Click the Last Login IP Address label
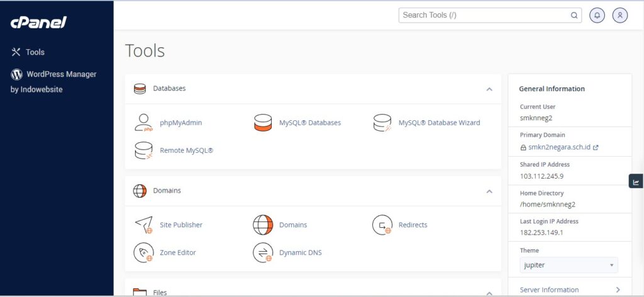 (549, 221)
